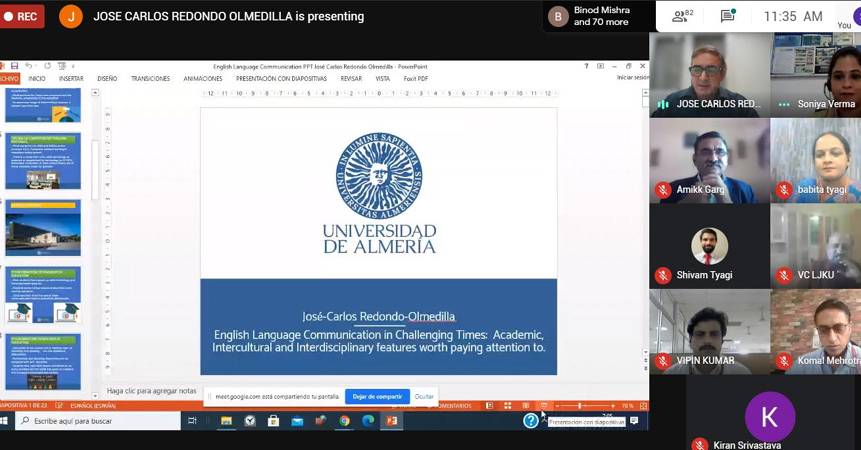Click Ocultar on the sharing bar
861x450 pixels.
coord(424,396)
